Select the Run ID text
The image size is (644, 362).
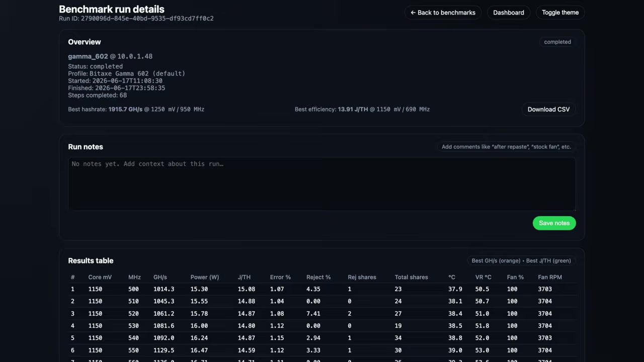tap(136, 19)
